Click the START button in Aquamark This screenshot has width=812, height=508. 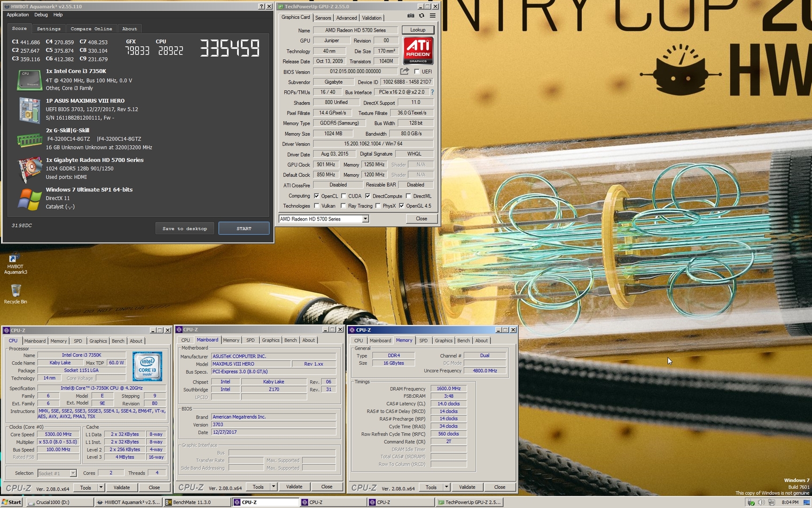[x=244, y=229]
